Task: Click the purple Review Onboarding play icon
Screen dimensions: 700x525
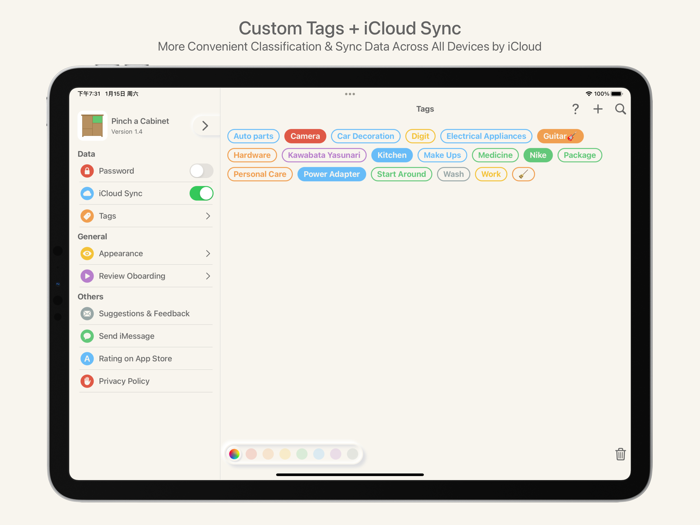Action: pos(87,276)
